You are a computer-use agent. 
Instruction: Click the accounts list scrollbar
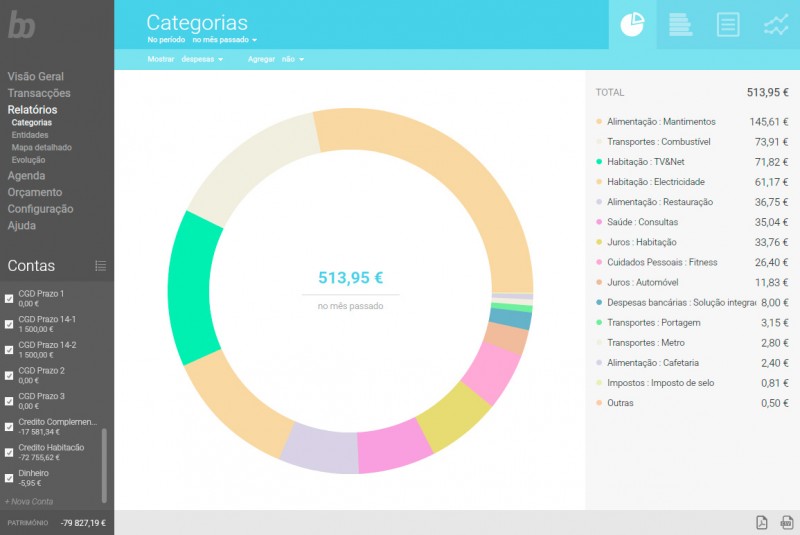click(x=104, y=465)
